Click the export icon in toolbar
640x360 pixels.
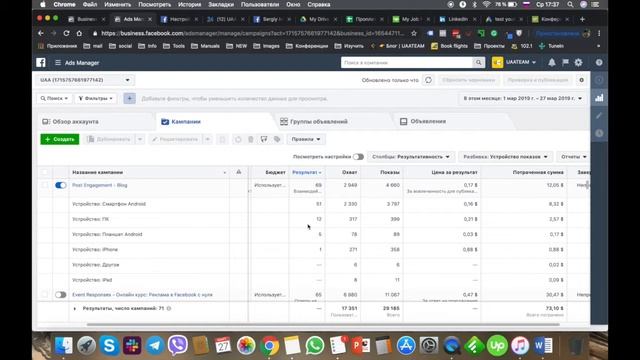coord(264,139)
